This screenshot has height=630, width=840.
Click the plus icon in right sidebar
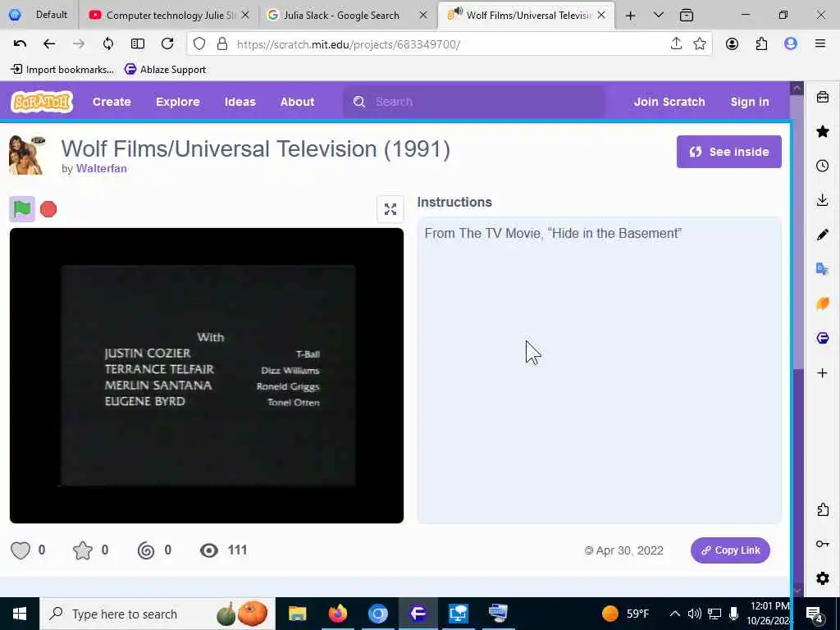click(822, 373)
